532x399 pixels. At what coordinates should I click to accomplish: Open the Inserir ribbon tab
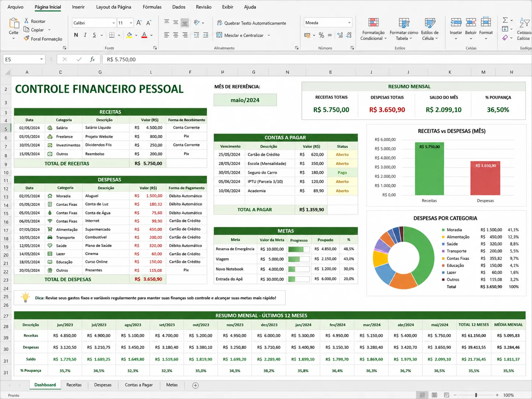click(78, 7)
